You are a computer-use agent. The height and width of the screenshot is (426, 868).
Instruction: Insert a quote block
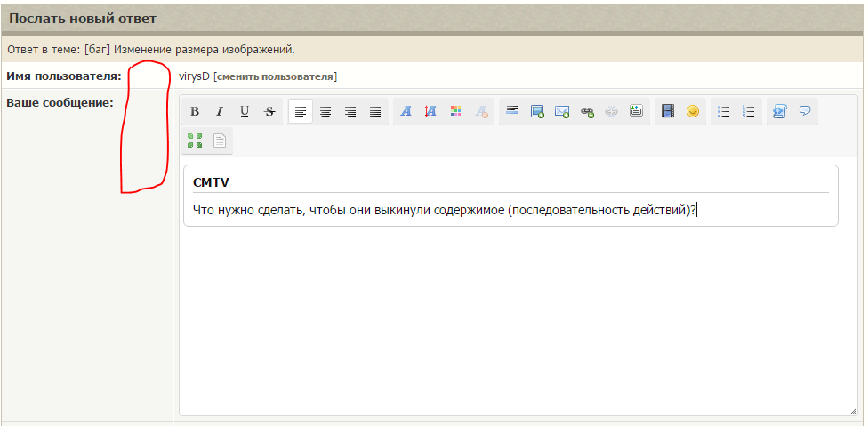(804, 112)
